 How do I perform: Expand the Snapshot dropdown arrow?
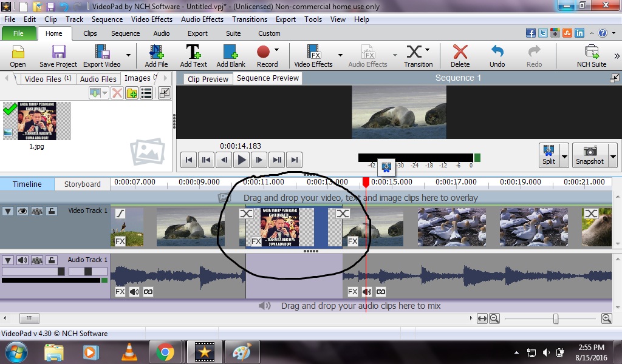click(613, 156)
